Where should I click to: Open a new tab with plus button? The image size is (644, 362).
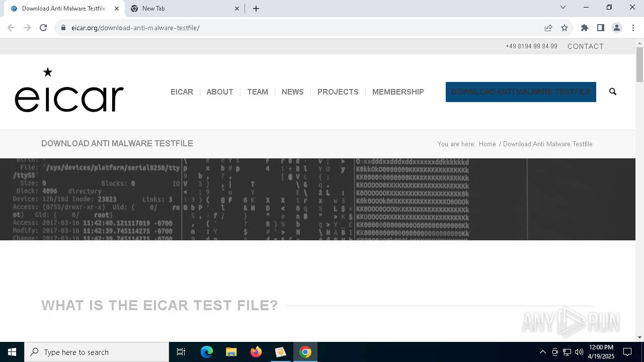[x=256, y=9]
